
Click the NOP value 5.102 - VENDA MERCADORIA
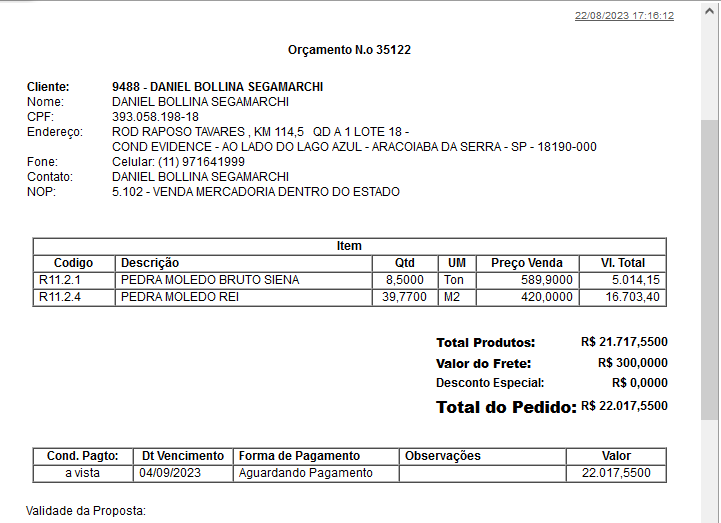click(255, 192)
